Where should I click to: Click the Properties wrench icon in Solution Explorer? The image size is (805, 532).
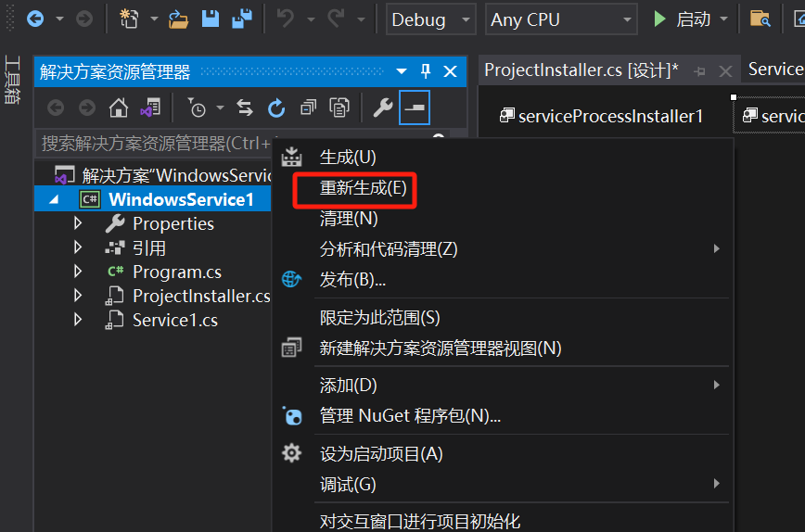click(x=383, y=108)
